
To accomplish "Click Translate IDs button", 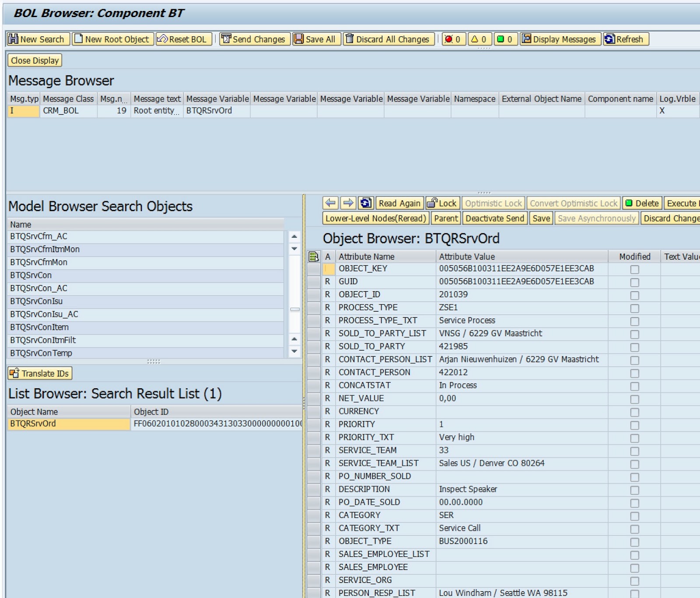I will [40, 373].
